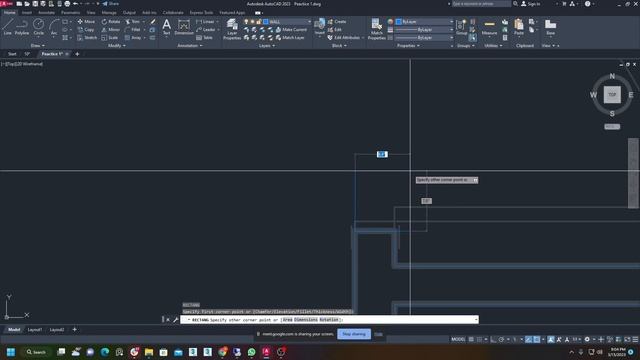Toggle object snap tracking in status bar

tap(529, 339)
